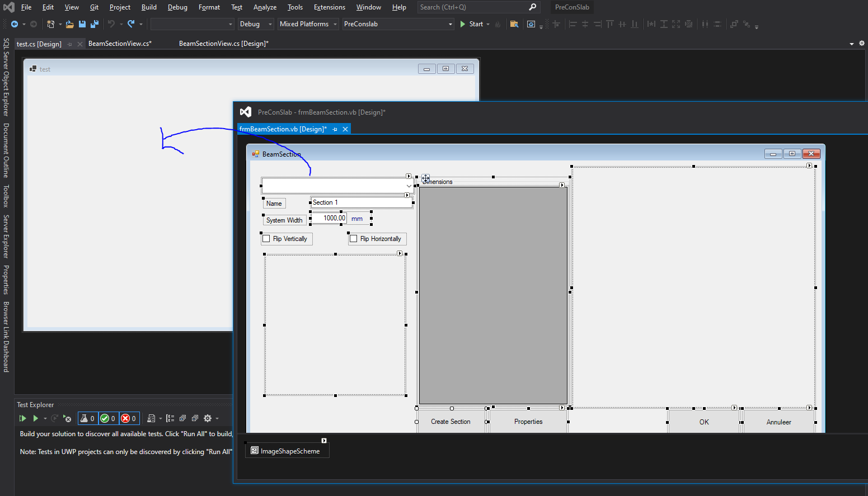Click the Annuleer button

tap(778, 422)
